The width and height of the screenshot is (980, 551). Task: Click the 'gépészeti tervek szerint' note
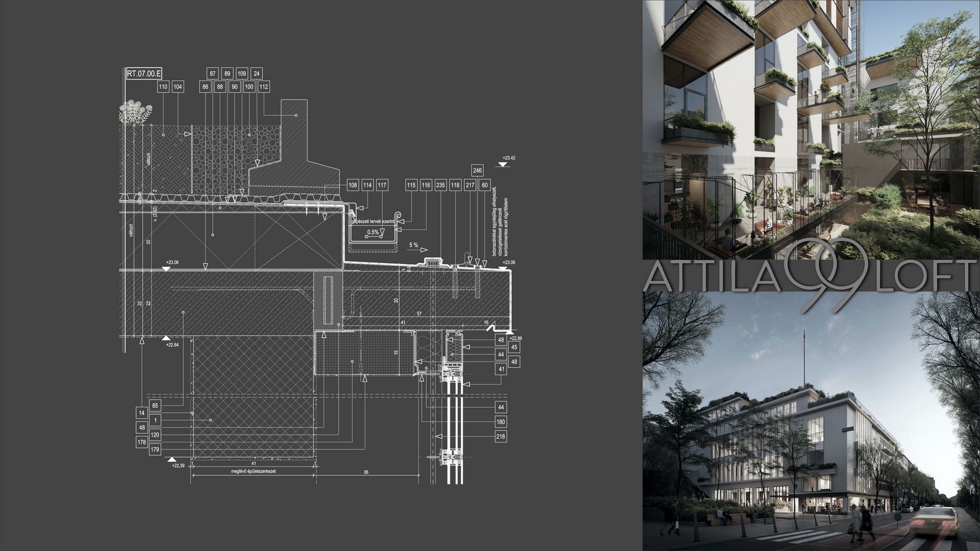click(374, 222)
